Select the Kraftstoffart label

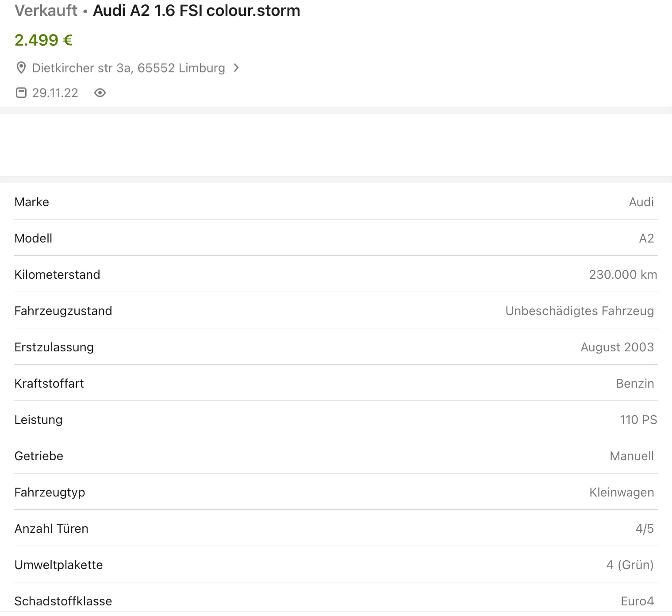(x=49, y=383)
